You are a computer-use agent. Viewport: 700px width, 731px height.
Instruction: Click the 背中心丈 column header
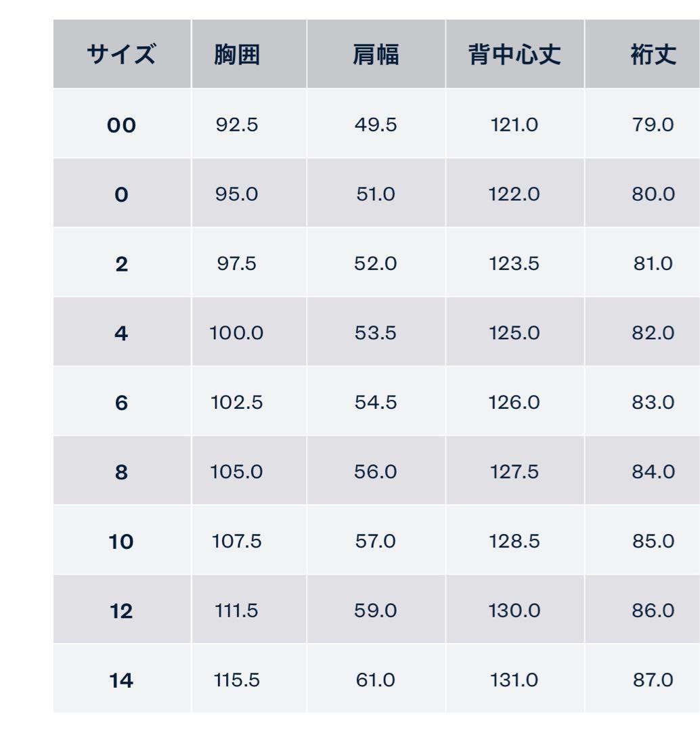pyautogui.click(x=515, y=55)
